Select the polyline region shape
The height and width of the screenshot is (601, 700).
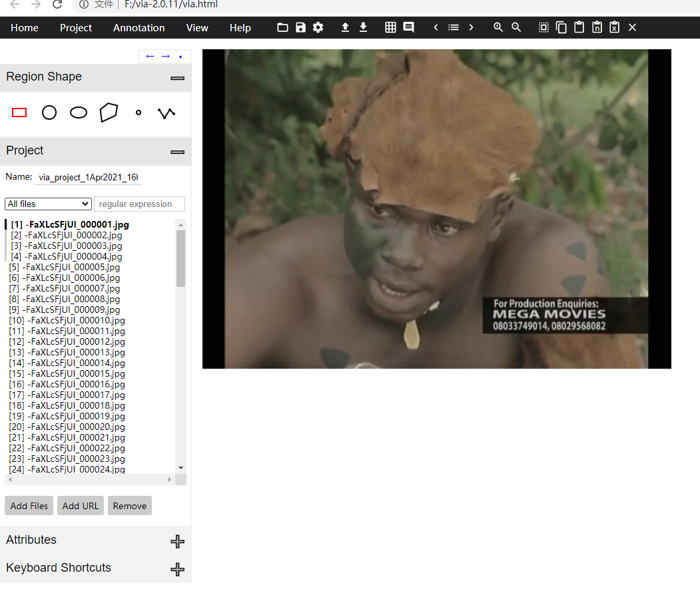click(167, 113)
